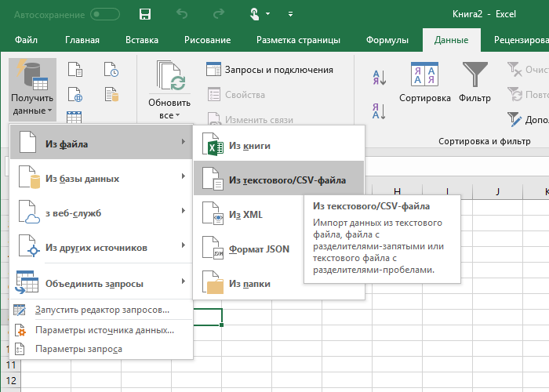Image resolution: width=549 pixels, height=392 pixels.
Task: Click the Очистить filter icon
Action: 514,69
